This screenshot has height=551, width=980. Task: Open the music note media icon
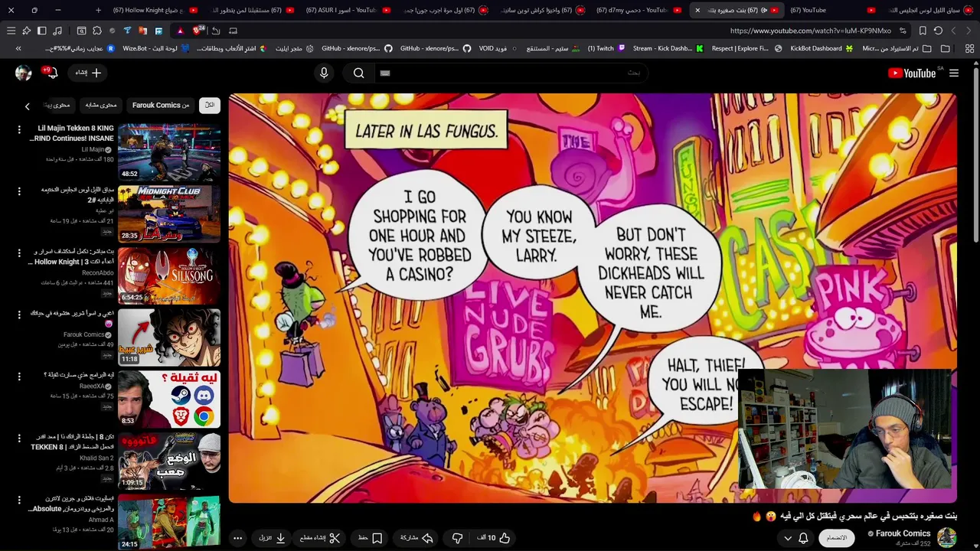pos(57,31)
